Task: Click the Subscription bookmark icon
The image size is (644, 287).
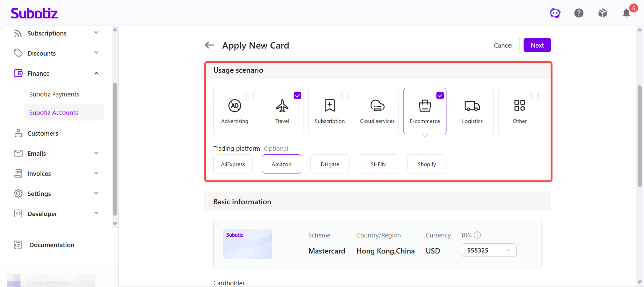Action: (x=330, y=105)
